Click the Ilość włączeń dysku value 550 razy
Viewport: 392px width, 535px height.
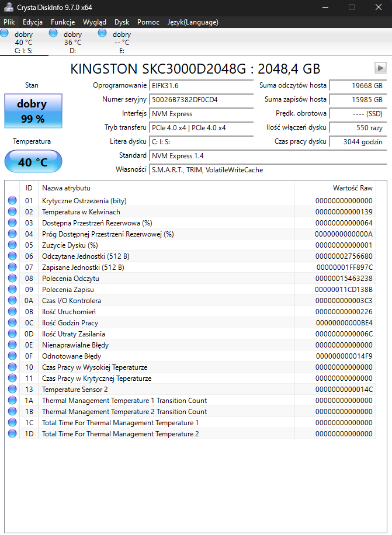pyautogui.click(x=358, y=127)
